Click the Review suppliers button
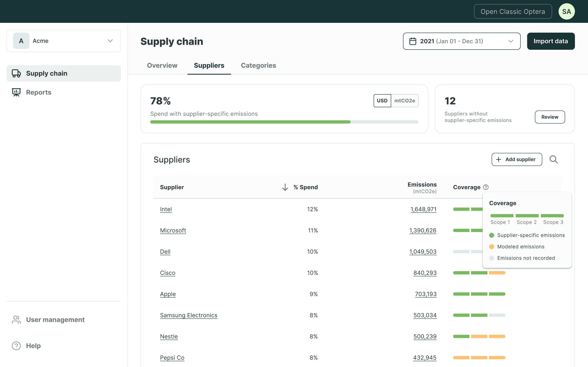The height and width of the screenshot is (367, 588). click(x=550, y=117)
